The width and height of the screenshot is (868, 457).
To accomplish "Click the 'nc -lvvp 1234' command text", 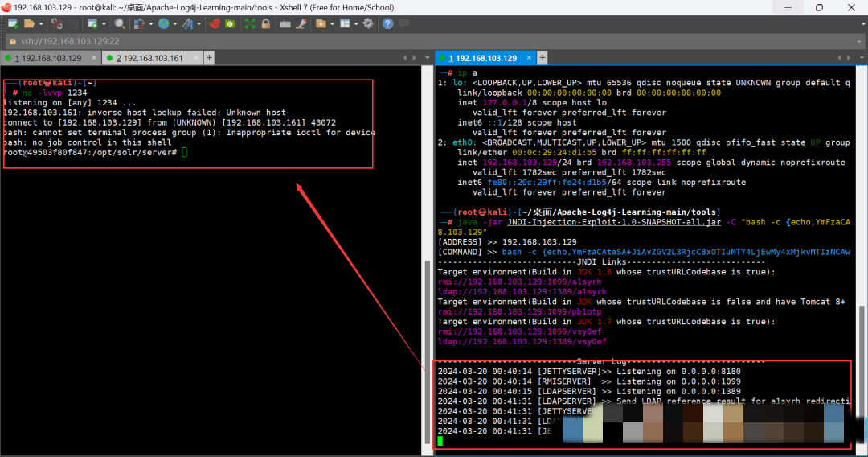I will click(55, 93).
